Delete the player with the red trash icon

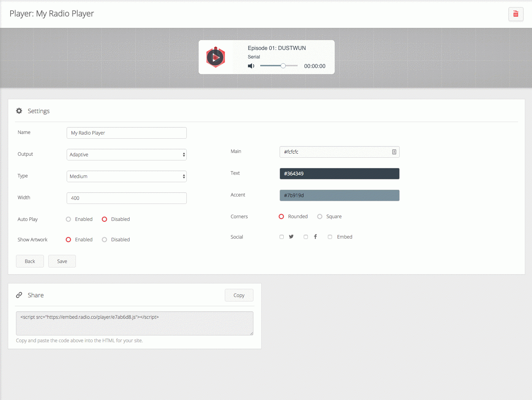pyautogui.click(x=516, y=14)
